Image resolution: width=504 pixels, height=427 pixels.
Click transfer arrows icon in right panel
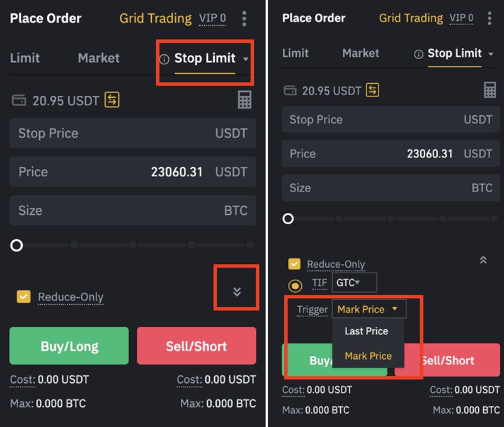tap(373, 90)
